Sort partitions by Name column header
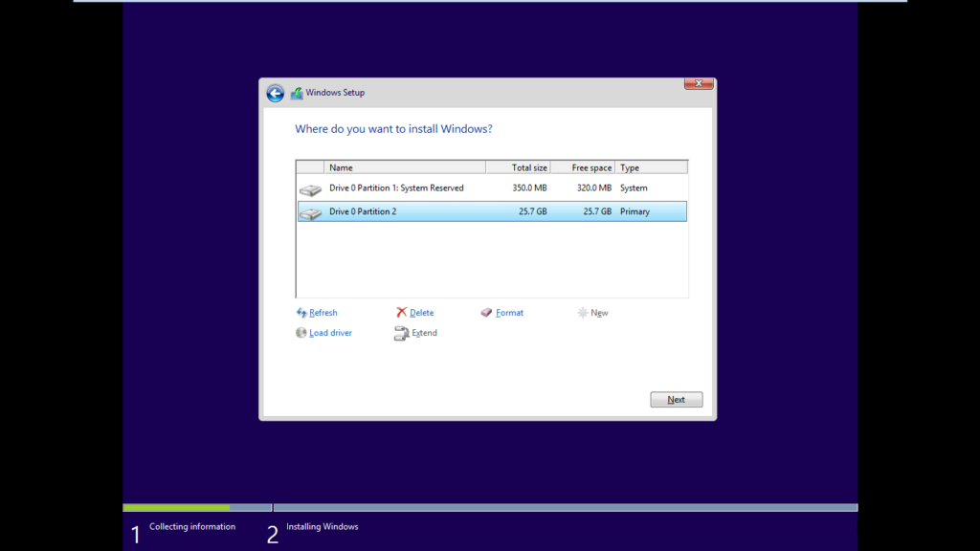 [404, 167]
